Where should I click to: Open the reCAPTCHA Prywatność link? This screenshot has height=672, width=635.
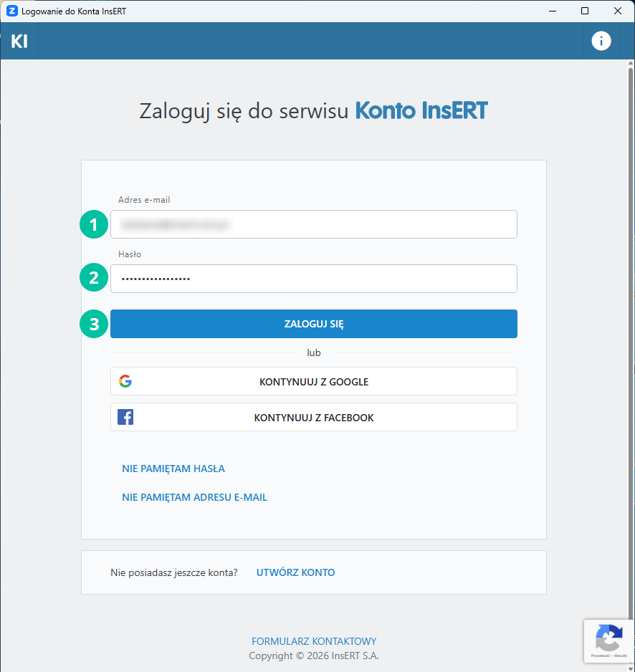(600, 656)
